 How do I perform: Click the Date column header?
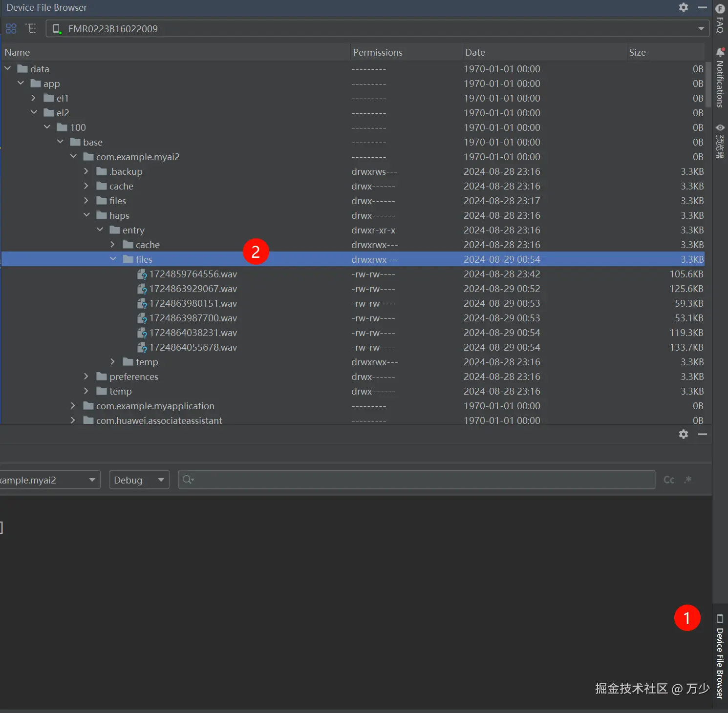point(545,52)
